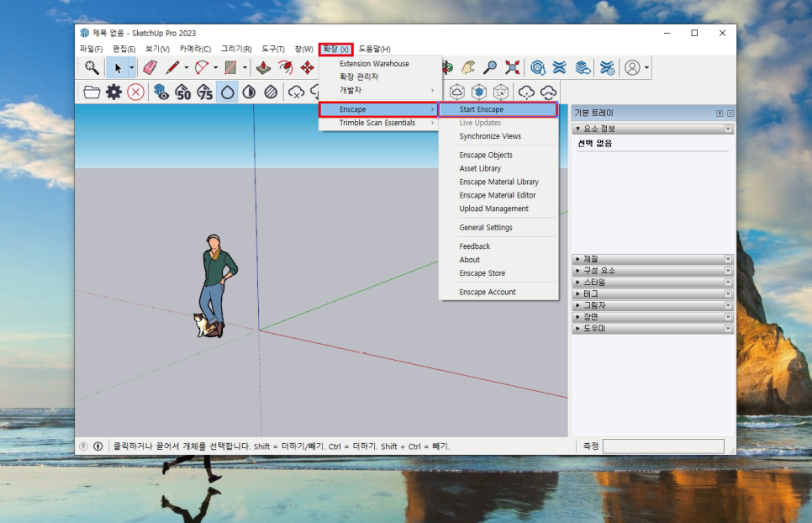
Task: Expand the 태그 tray panel
Action: (578, 293)
